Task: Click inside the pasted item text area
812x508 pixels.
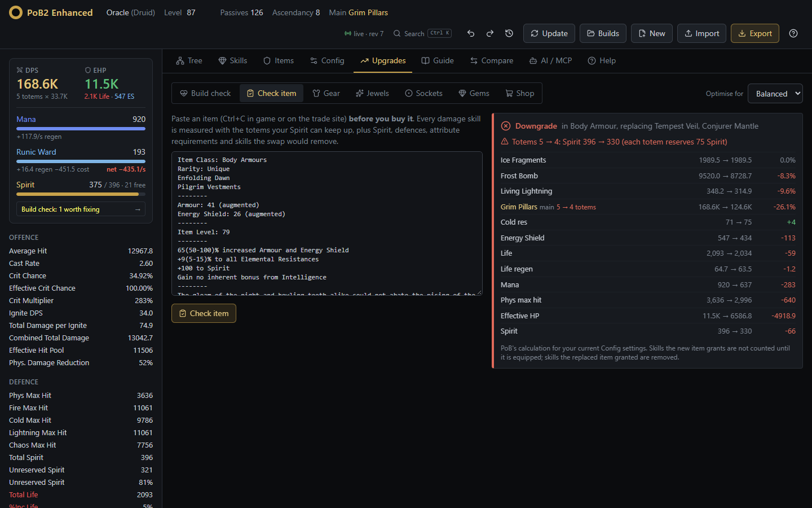Action: 327,223
